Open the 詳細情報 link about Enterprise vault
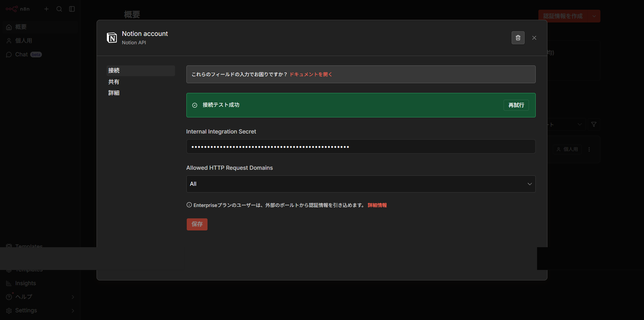The width and height of the screenshot is (644, 320). (377, 205)
